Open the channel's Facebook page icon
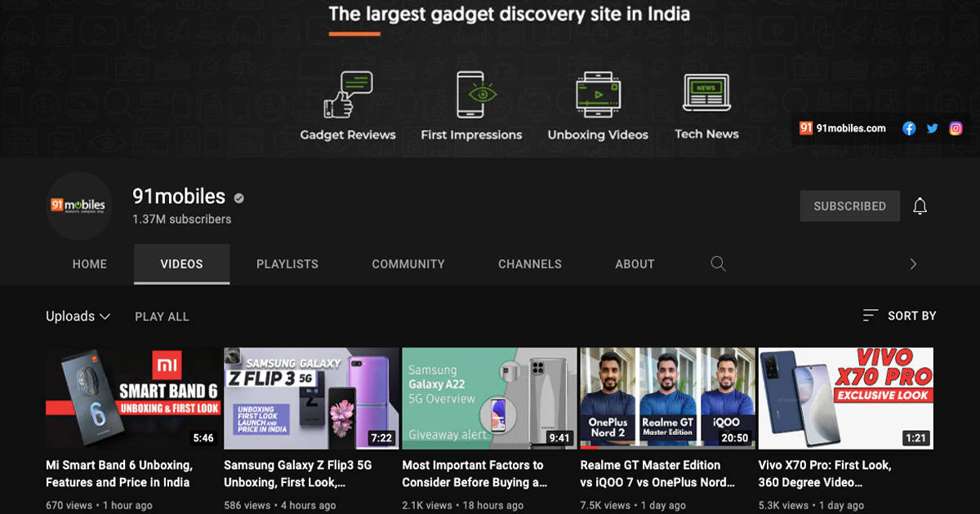Viewport: 980px width, 514px height. pos(909,128)
